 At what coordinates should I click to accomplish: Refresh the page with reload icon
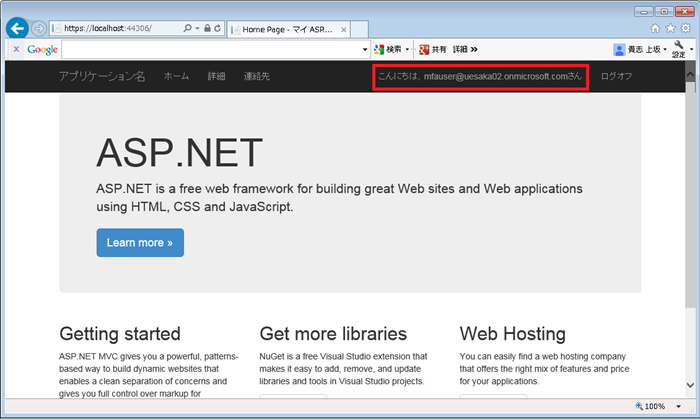(x=217, y=28)
